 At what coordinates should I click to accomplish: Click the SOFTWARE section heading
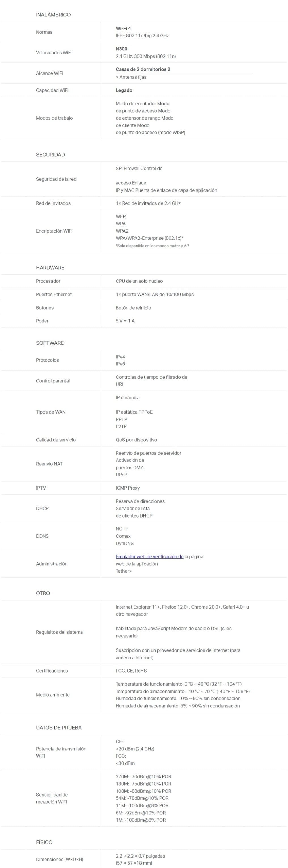[x=50, y=343]
